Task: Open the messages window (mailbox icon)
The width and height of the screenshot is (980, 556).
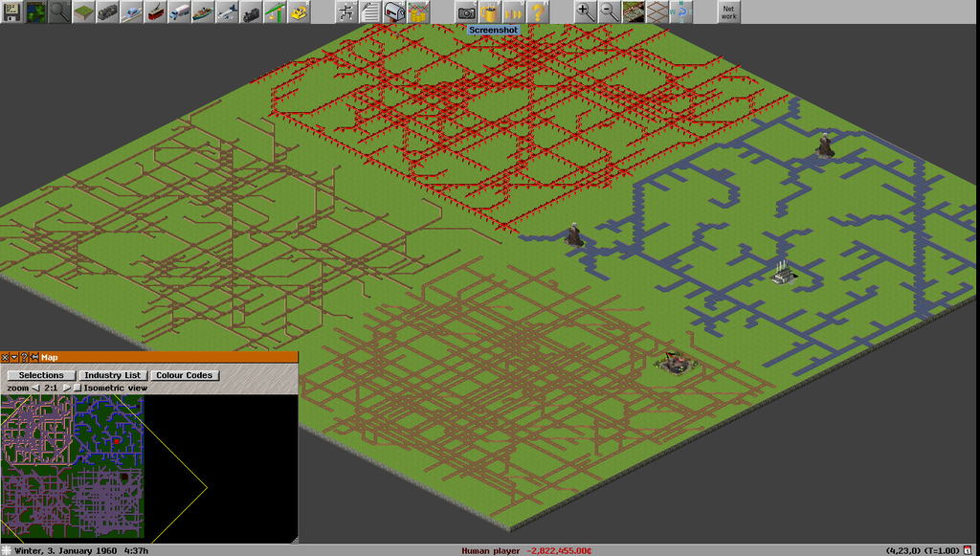Action: point(394,11)
